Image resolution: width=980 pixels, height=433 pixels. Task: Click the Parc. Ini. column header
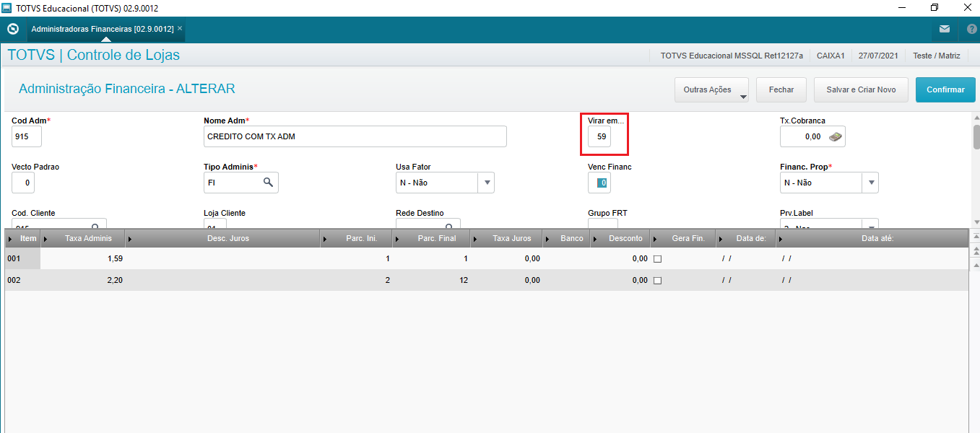[x=357, y=238]
